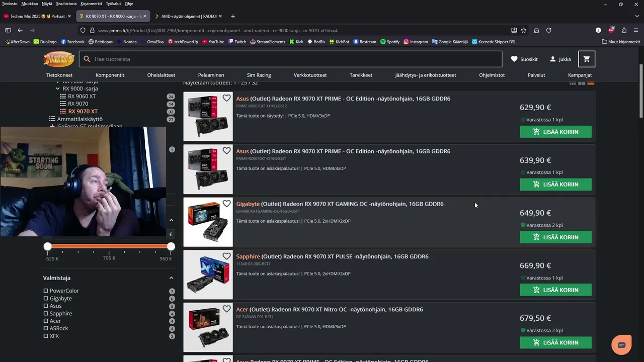Open the Tietokoneet navigation menu
The height and width of the screenshot is (362, 644).
[59, 75]
